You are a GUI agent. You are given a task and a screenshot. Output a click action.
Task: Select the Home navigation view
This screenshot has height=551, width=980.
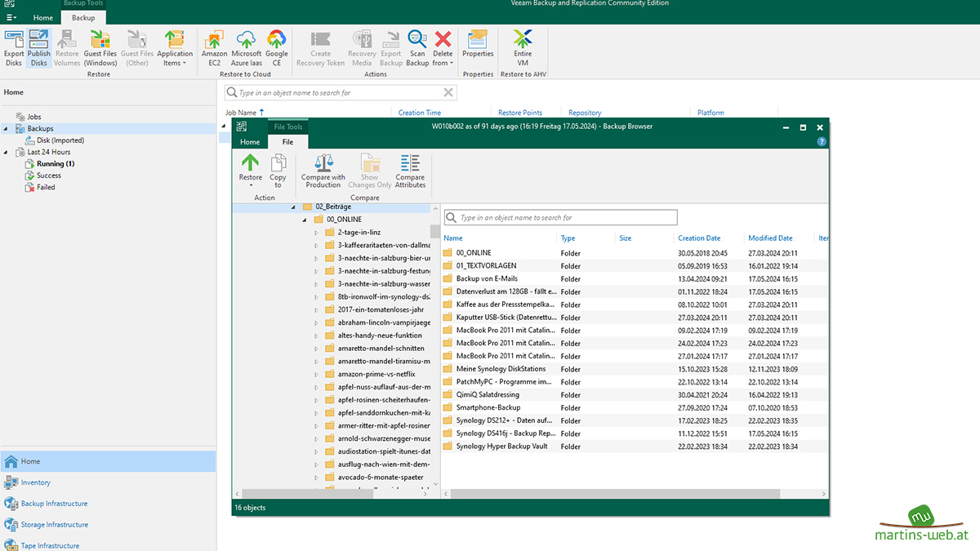[x=108, y=461]
